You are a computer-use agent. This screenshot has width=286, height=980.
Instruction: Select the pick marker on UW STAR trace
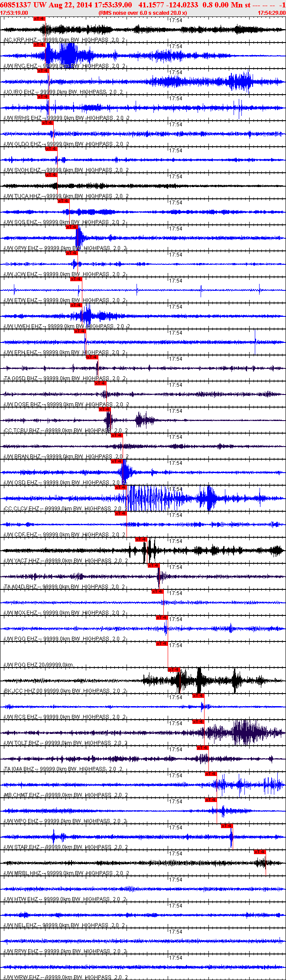(x=227, y=826)
